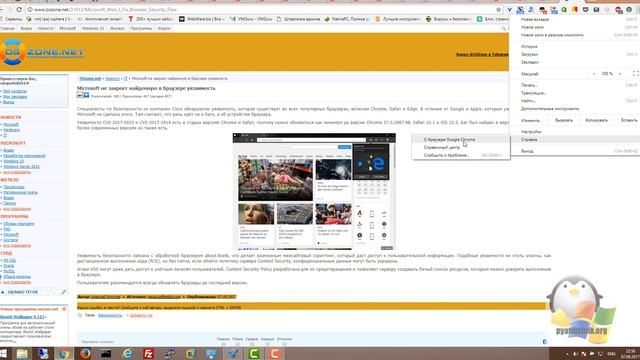Launch Firefox from the taskbar
Viewport: 640px width, 360px height.
(x=85, y=353)
